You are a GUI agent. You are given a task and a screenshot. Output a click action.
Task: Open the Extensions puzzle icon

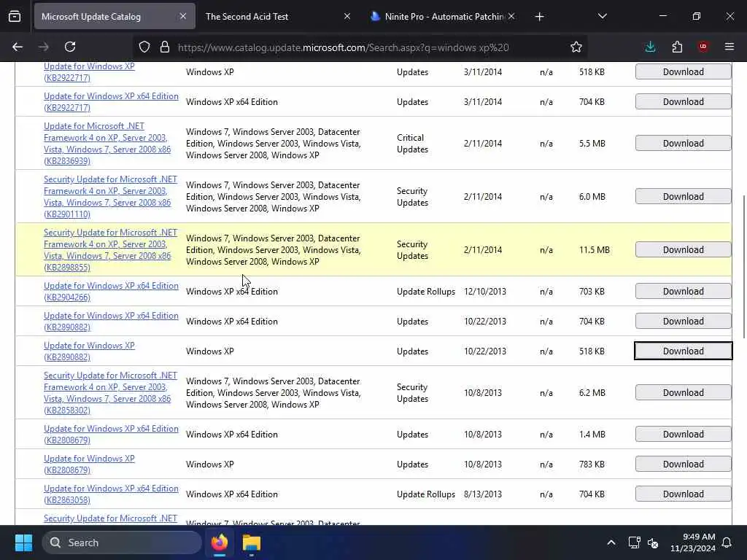677,47
